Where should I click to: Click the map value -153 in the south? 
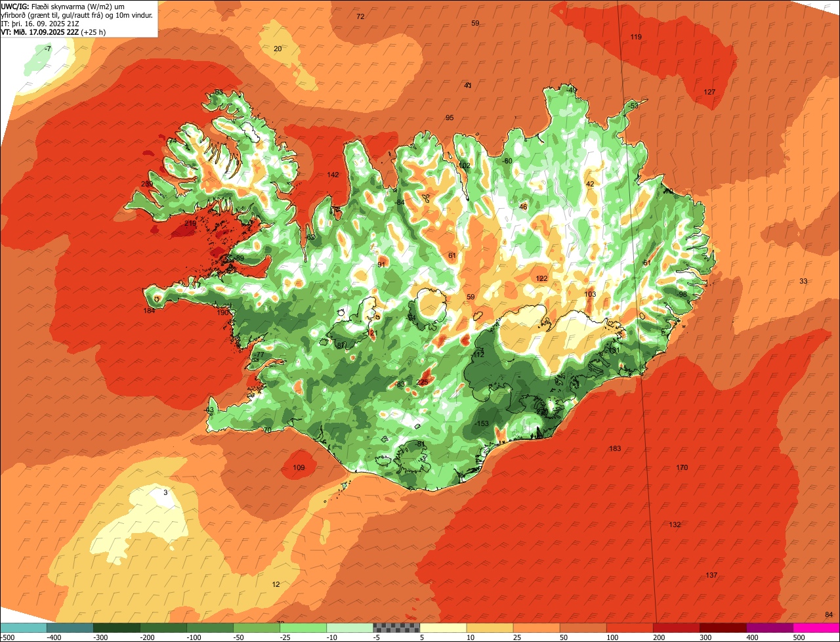click(482, 423)
